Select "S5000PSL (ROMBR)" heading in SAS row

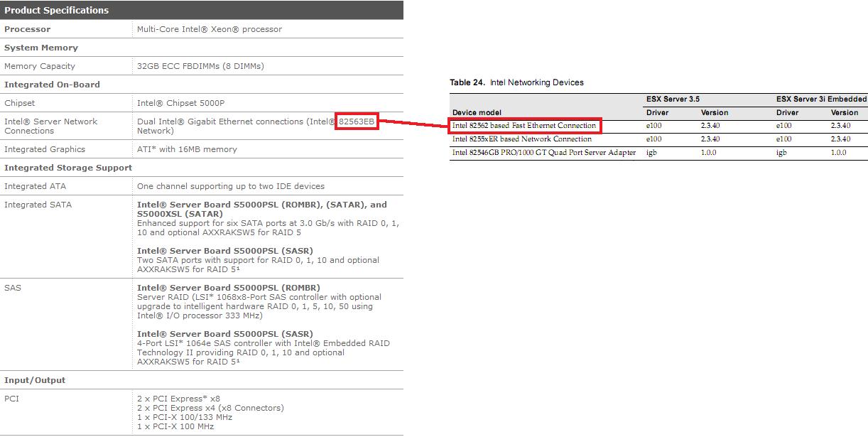[x=229, y=288]
